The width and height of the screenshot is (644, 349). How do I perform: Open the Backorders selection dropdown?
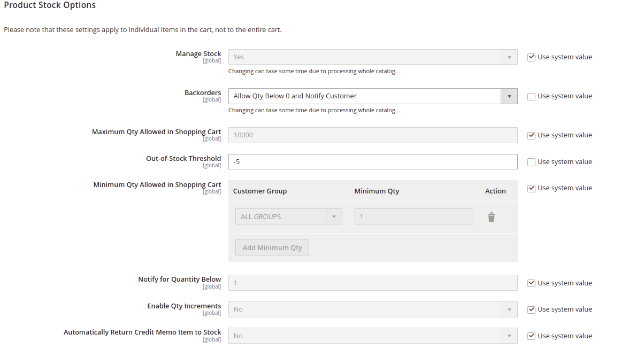pyautogui.click(x=509, y=96)
